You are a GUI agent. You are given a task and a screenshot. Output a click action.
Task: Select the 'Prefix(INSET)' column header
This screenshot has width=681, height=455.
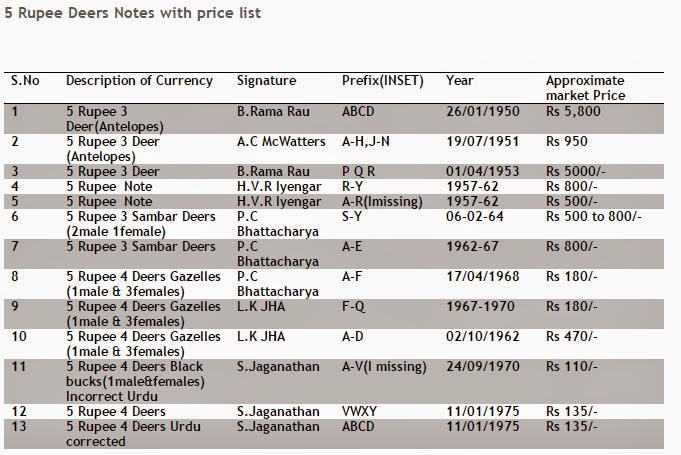coord(383,81)
